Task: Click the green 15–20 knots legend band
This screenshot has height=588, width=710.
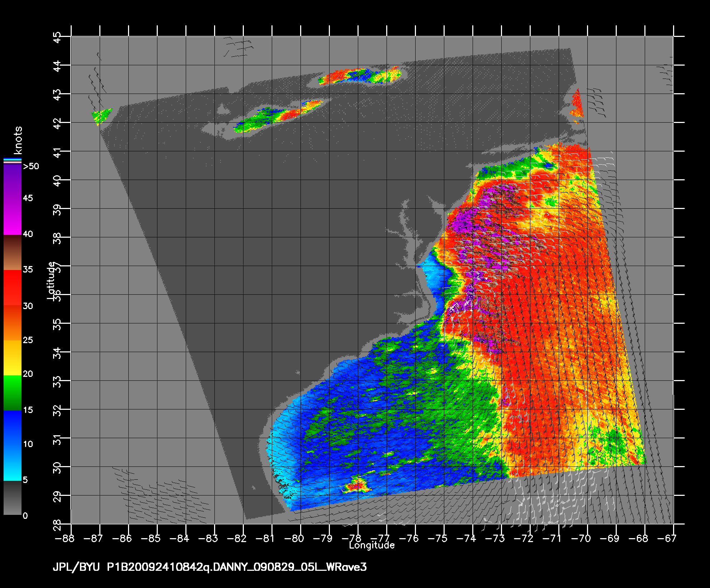Action: tap(13, 393)
